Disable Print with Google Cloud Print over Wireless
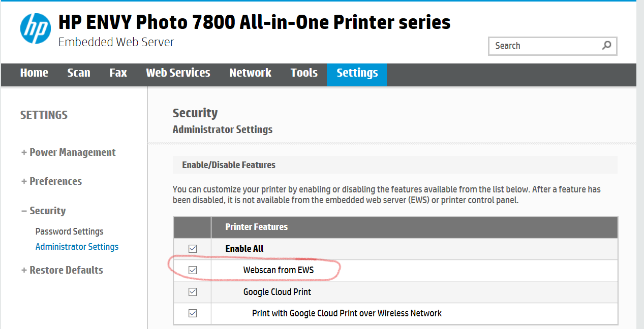 pyautogui.click(x=193, y=313)
